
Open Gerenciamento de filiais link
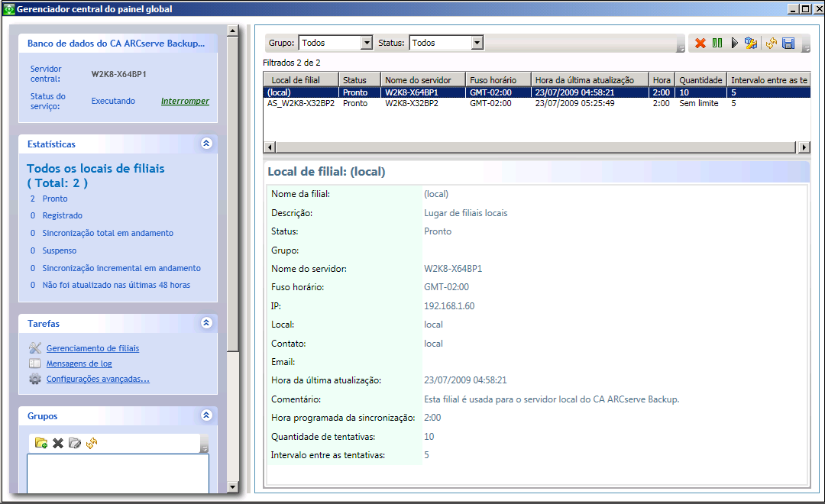[x=92, y=348]
